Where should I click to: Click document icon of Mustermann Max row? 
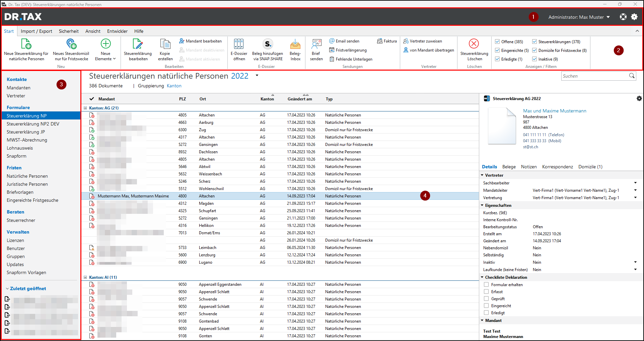(x=92, y=196)
